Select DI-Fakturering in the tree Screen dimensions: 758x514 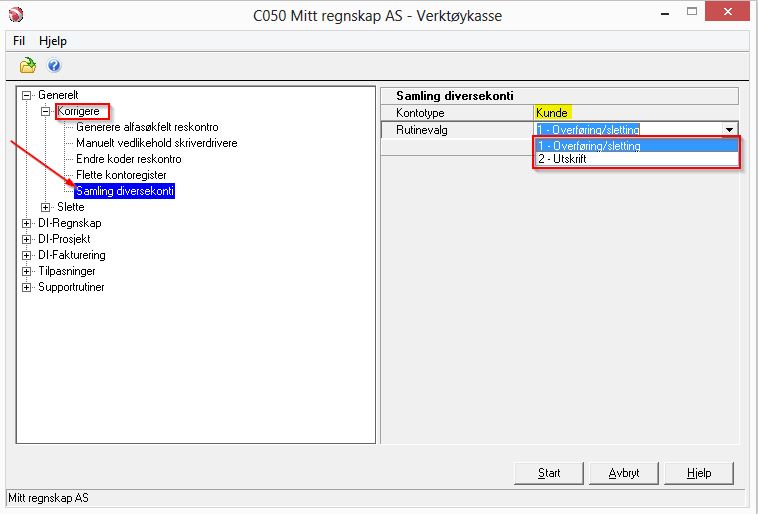pos(72,255)
